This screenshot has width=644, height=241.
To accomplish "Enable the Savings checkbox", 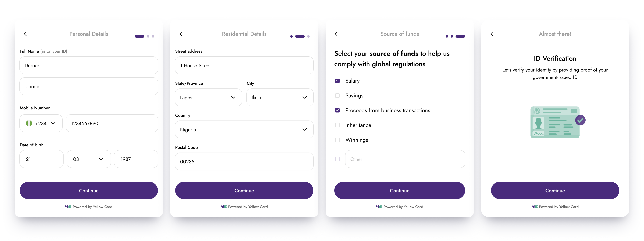I will [337, 95].
